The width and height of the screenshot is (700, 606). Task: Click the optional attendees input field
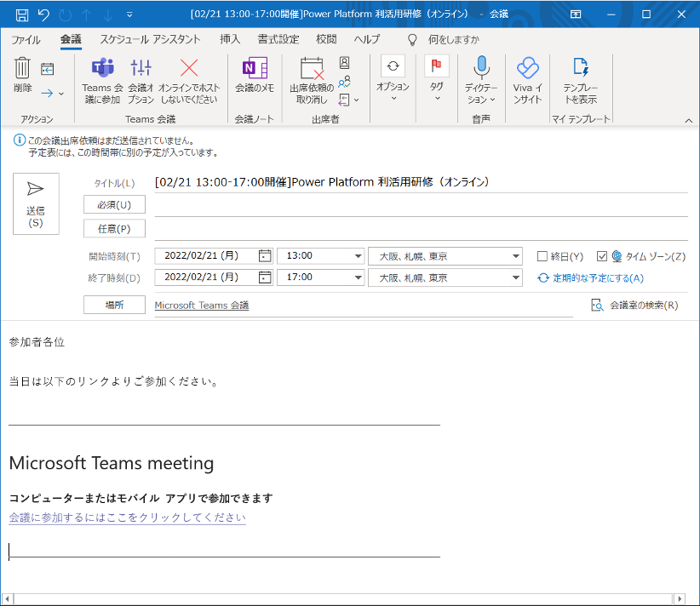[421, 231]
